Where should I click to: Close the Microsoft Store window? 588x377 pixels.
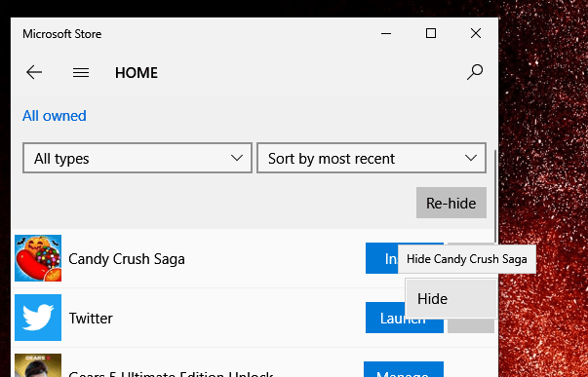coord(476,33)
